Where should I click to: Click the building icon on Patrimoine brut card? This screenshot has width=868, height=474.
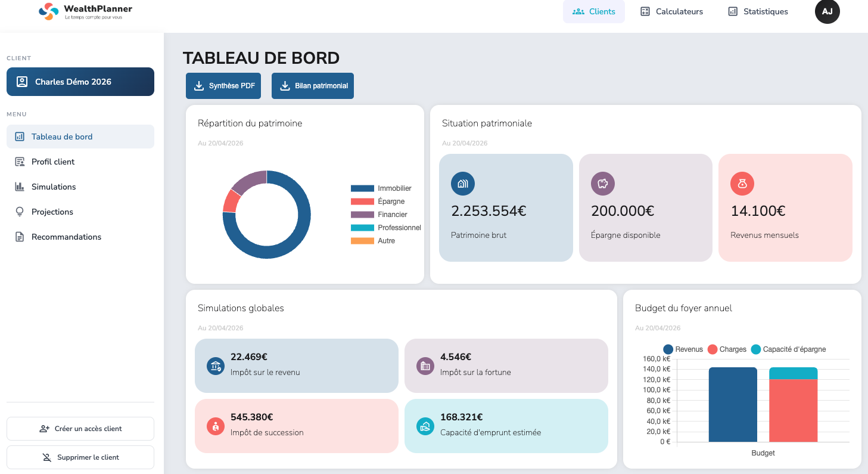tap(463, 184)
